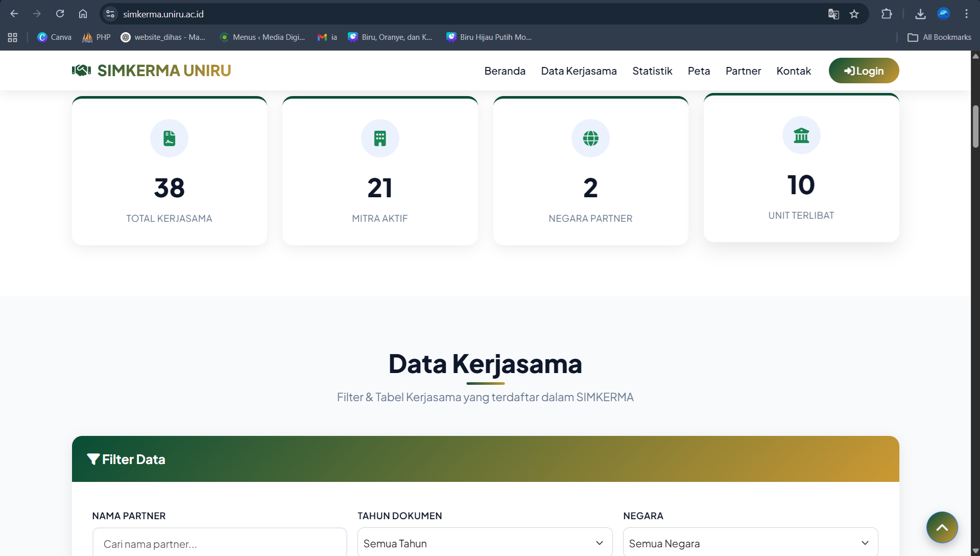This screenshot has width=980, height=556.
Task: Reload the page with refresh icon
Action: [60, 14]
